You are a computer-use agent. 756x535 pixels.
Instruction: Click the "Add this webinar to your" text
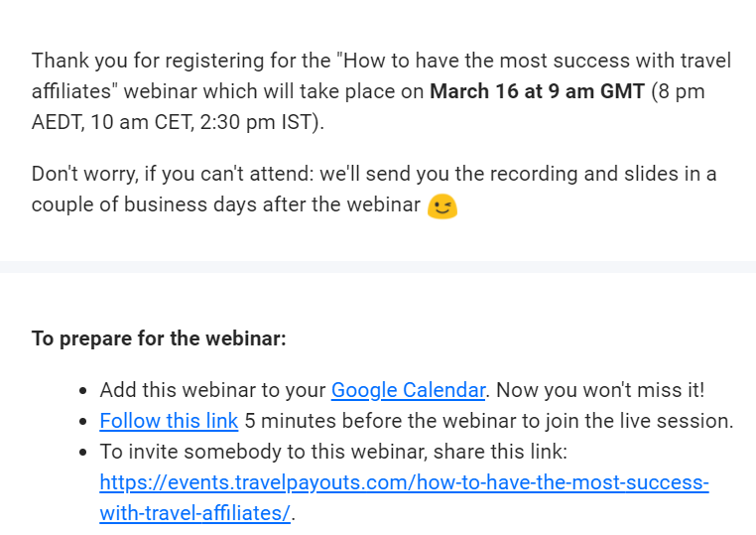(x=212, y=390)
